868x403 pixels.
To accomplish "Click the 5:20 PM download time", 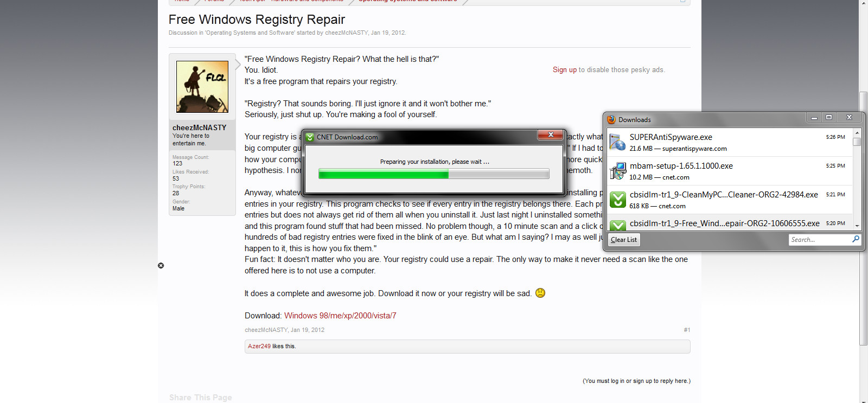I will coord(835,223).
